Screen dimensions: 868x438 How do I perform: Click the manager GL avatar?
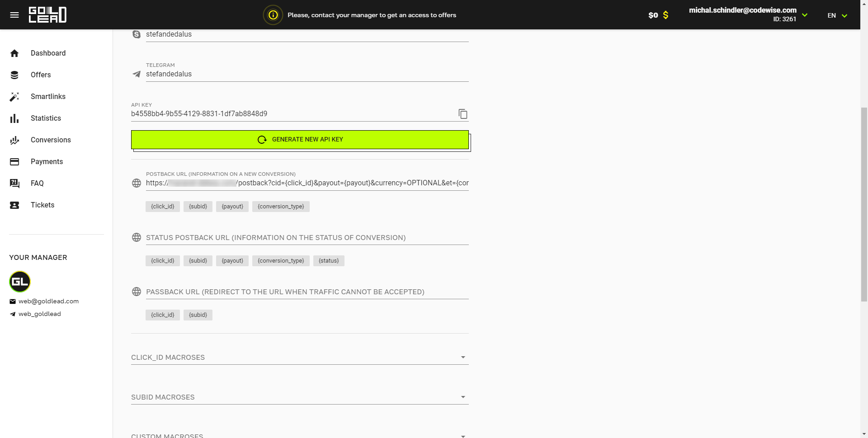point(20,282)
